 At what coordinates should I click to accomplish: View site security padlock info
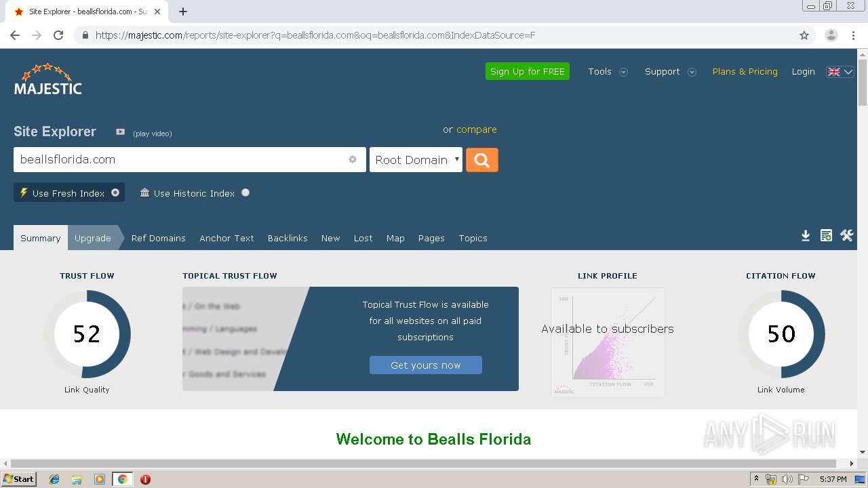tap(85, 35)
